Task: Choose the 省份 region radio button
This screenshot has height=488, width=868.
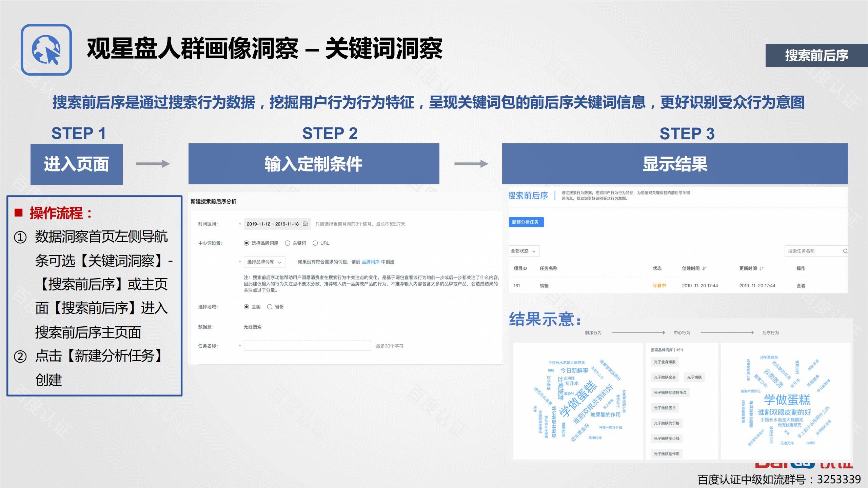Action: point(270,307)
